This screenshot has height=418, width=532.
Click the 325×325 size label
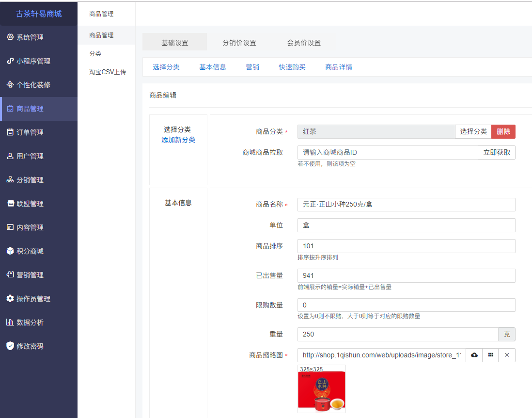311,369
